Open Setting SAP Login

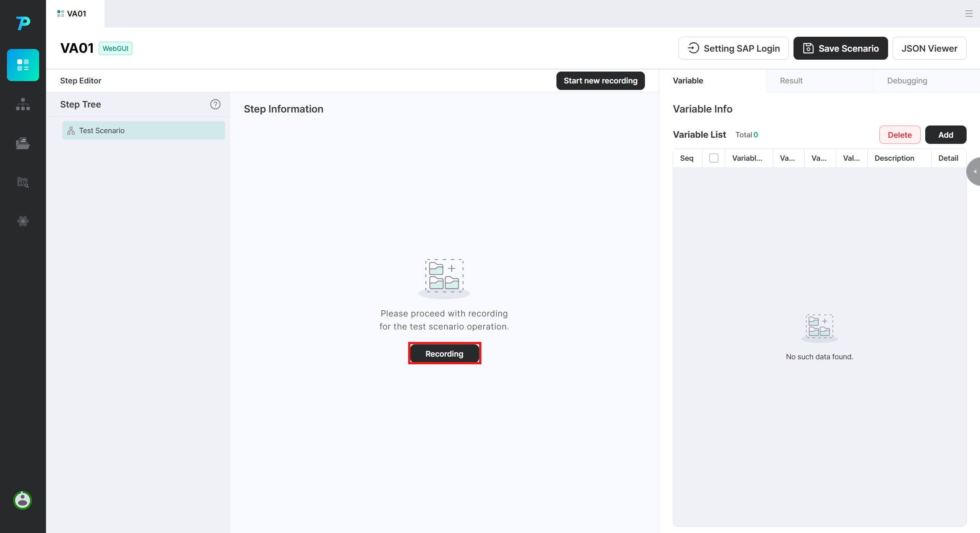click(733, 49)
